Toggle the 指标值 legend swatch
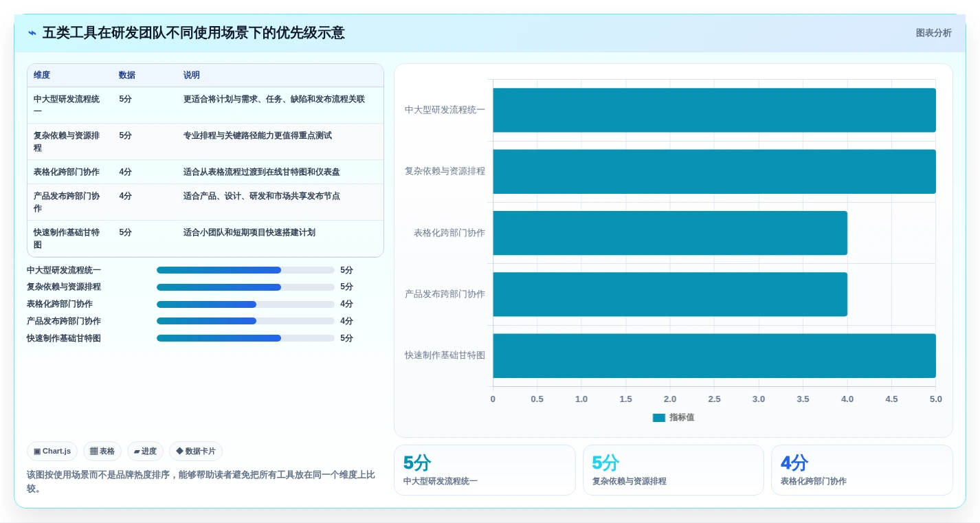The image size is (980, 523). (658, 418)
